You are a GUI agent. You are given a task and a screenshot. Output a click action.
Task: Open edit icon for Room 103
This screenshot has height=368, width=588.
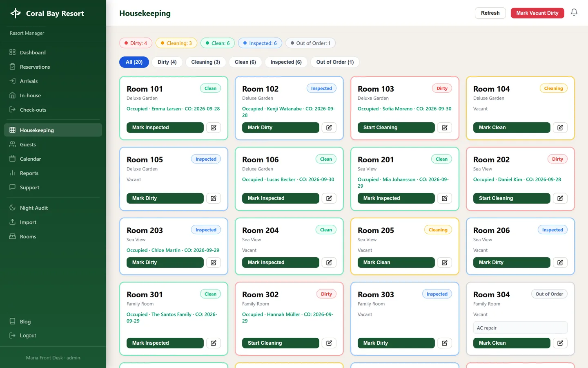click(445, 128)
